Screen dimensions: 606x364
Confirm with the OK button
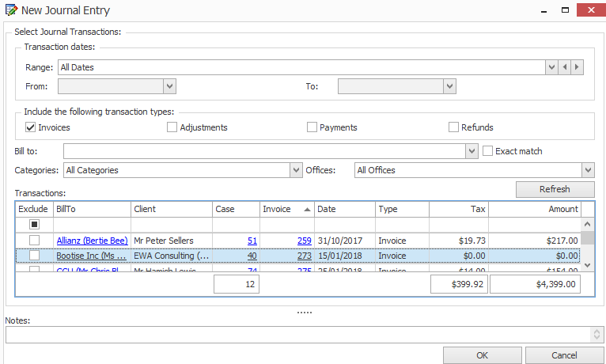pos(482,355)
